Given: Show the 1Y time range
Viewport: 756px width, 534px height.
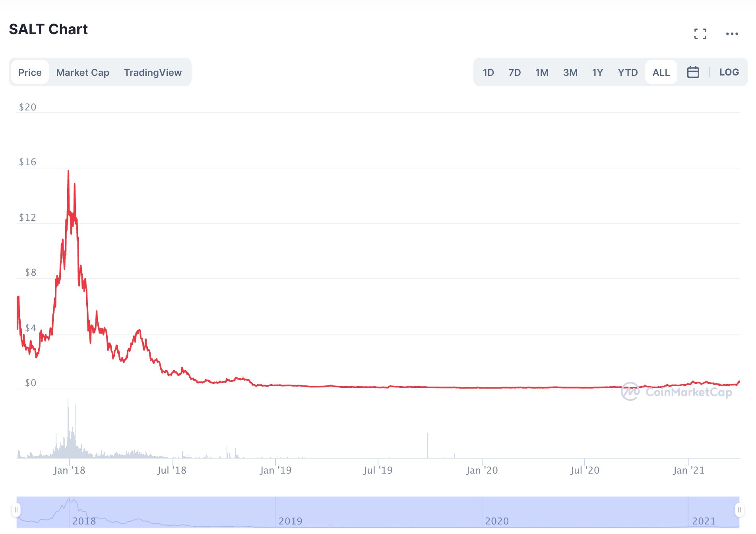Looking at the screenshot, I should tap(597, 72).
